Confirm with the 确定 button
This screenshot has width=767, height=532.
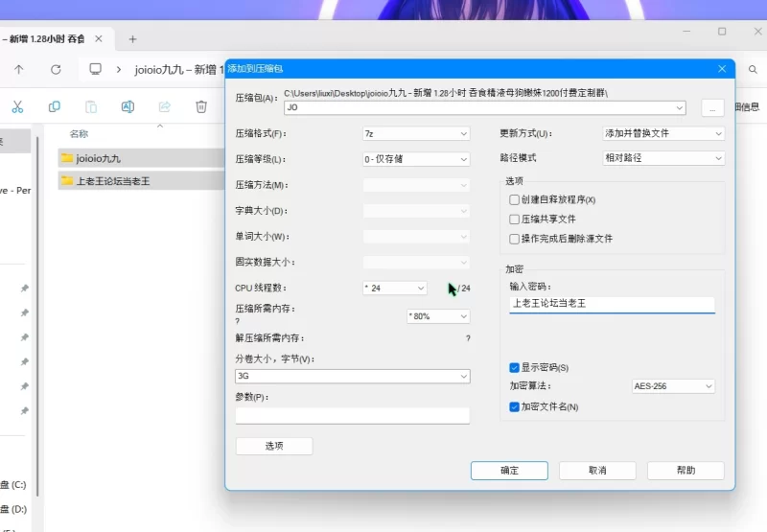[x=509, y=471]
